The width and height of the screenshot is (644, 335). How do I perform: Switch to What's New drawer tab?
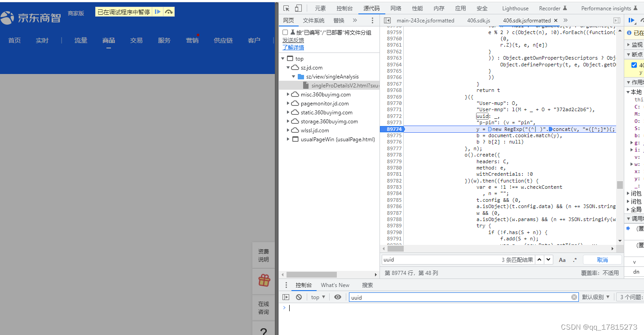point(335,285)
